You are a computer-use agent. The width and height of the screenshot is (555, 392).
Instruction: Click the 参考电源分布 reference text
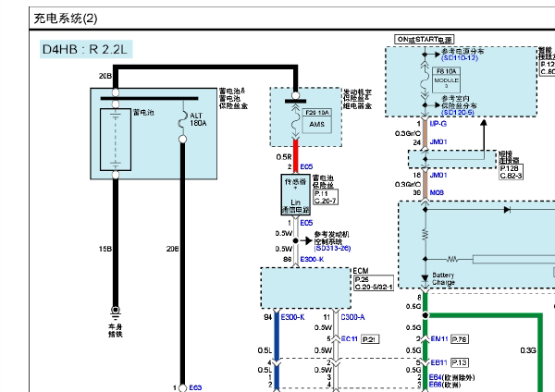[x=462, y=51]
